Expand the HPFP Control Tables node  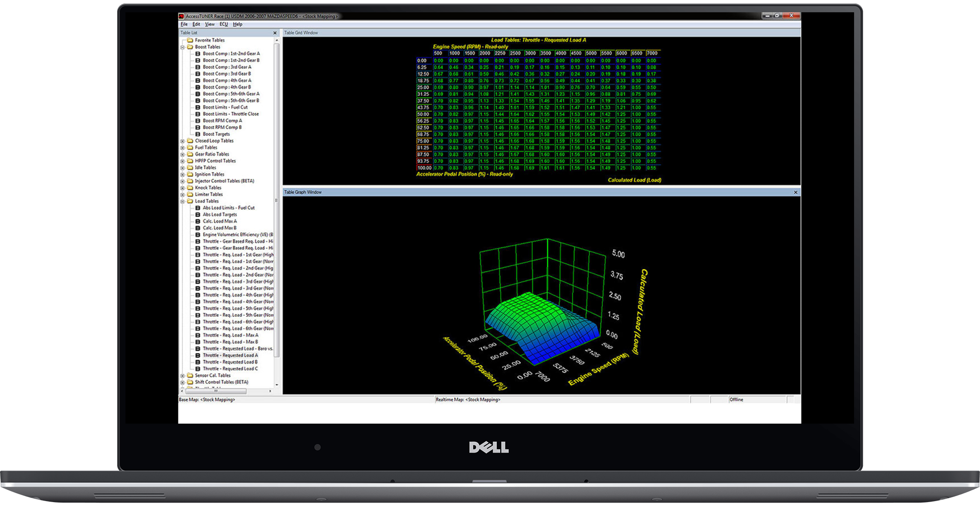click(182, 161)
